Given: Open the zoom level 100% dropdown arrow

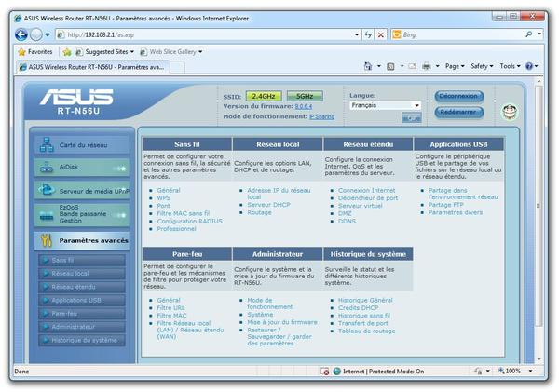Looking at the screenshot, I should pyautogui.click(x=530, y=372).
